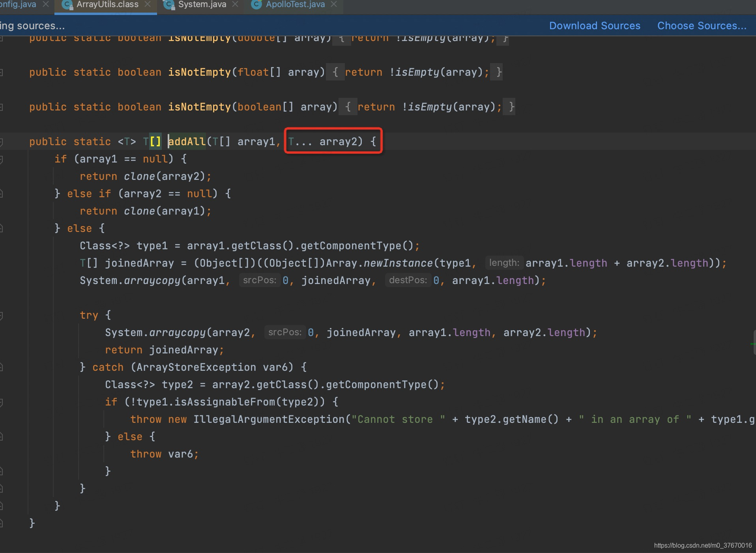Click 'srcPos:' hint in arraycopy(array1 line

(x=259, y=280)
